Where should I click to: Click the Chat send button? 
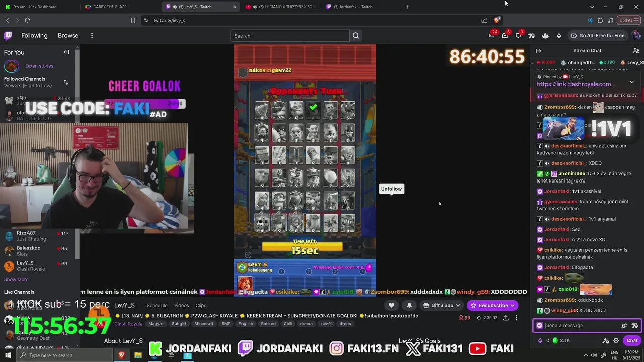click(632, 340)
